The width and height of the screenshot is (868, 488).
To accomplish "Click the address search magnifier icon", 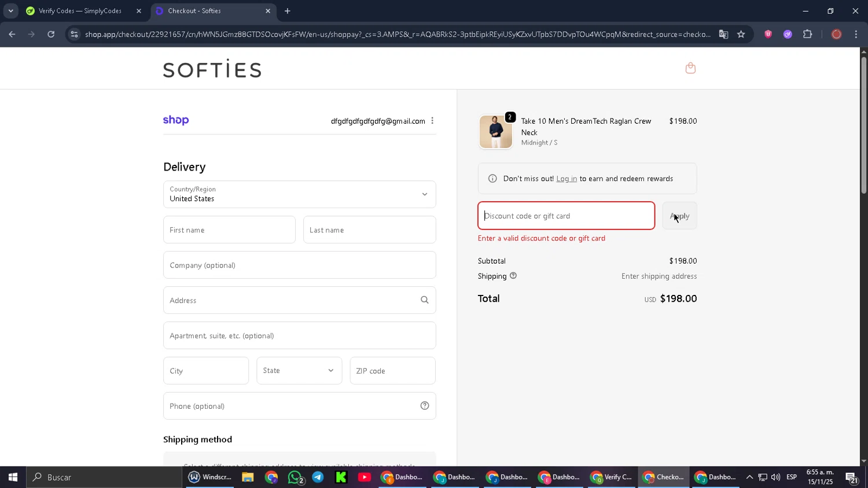I will coord(425,300).
